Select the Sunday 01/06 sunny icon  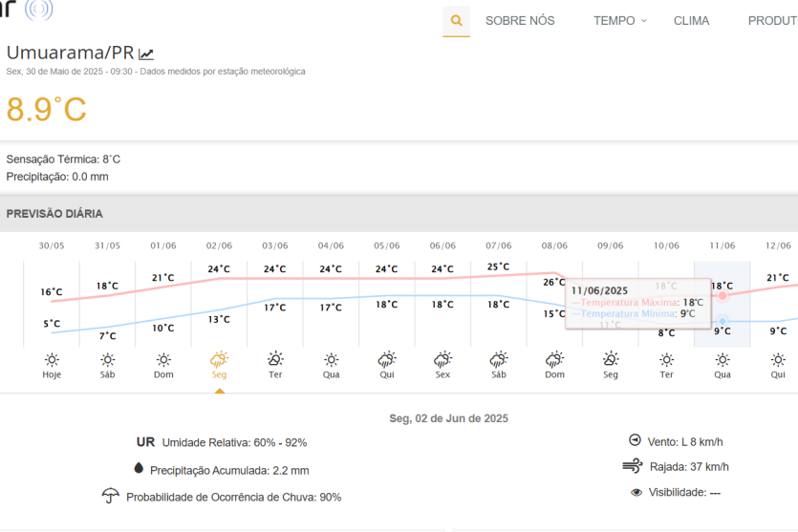163,359
